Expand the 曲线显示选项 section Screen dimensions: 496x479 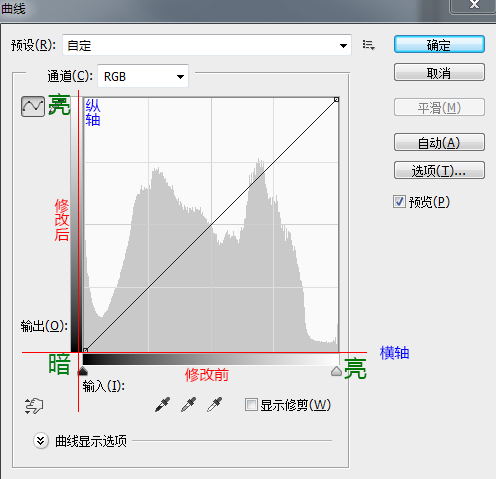pyautogui.click(x=41, y=441)
